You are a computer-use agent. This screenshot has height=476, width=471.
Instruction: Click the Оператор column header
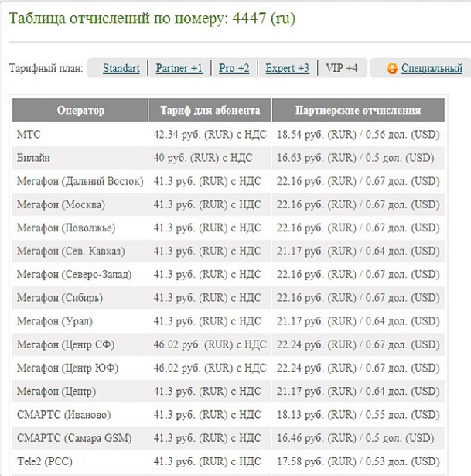tap(80, 110)
